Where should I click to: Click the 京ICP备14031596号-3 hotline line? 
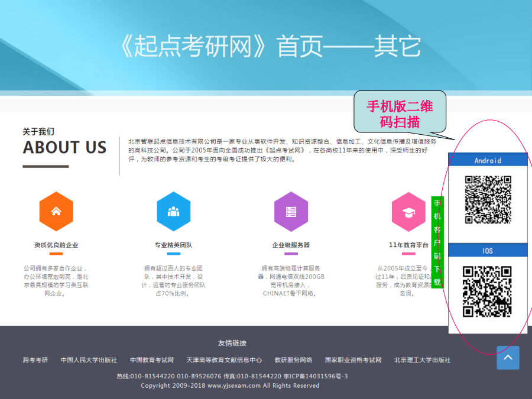point(232,376)
